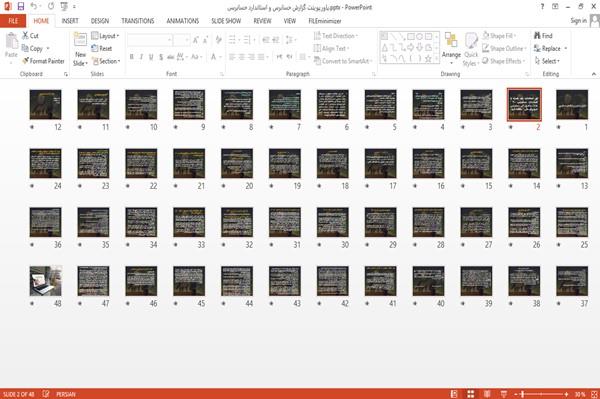Switch to the DESIGN tab

point(100,21)
